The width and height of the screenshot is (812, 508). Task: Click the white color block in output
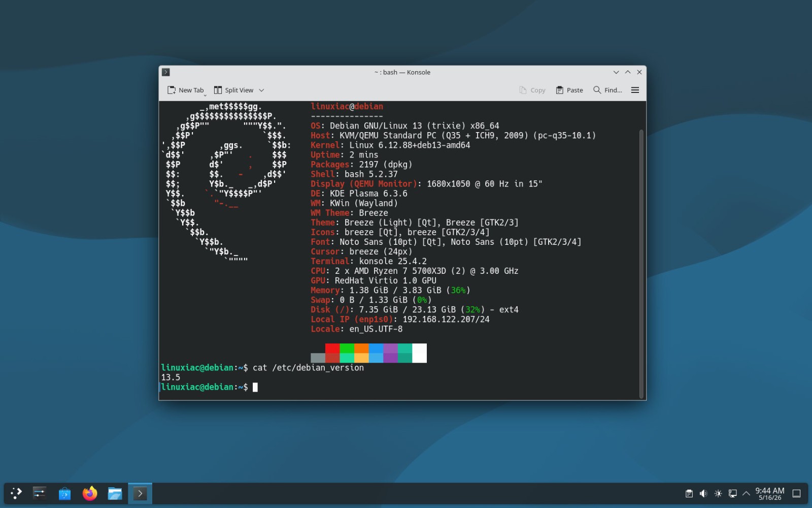coord(420,353)
